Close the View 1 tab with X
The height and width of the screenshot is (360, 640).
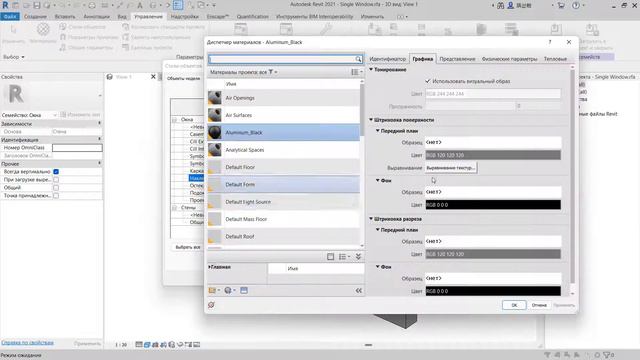(x=153, y=77)
